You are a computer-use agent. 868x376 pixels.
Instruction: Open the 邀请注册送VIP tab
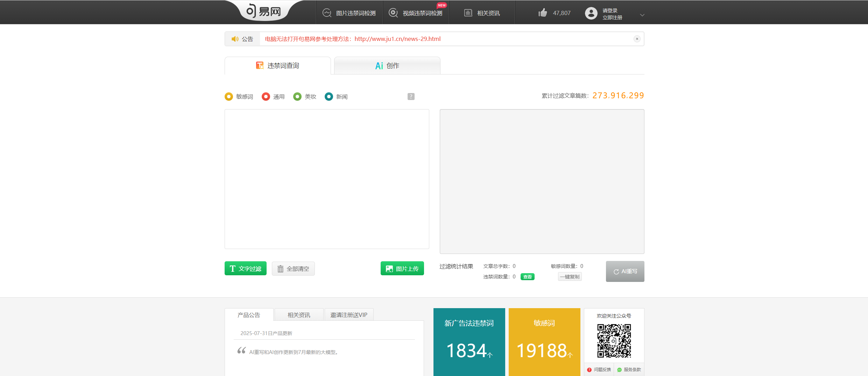coord(349,314)
